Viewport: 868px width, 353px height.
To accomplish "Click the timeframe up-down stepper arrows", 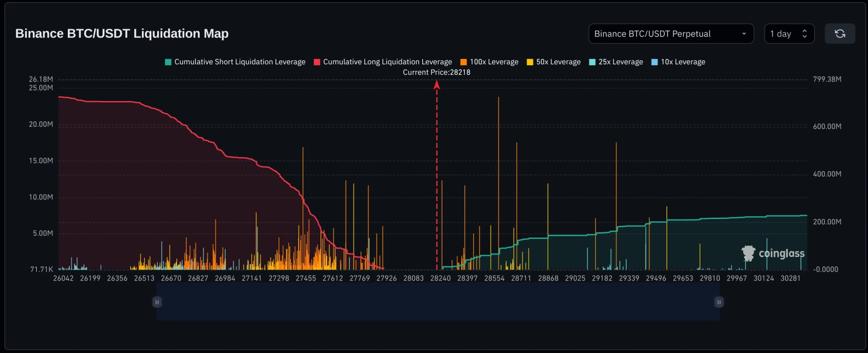I will point(804,33).
